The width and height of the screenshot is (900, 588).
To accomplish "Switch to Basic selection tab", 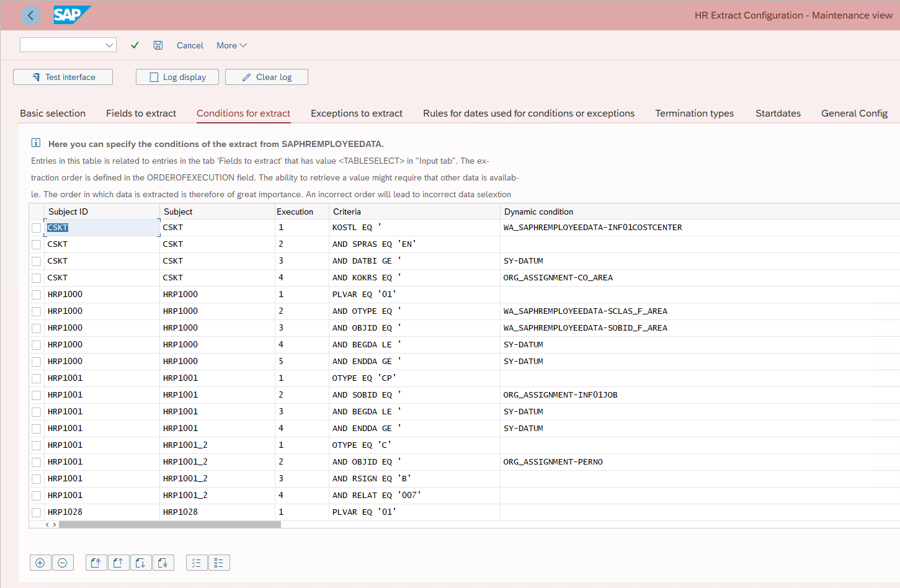I will [53, 113].
